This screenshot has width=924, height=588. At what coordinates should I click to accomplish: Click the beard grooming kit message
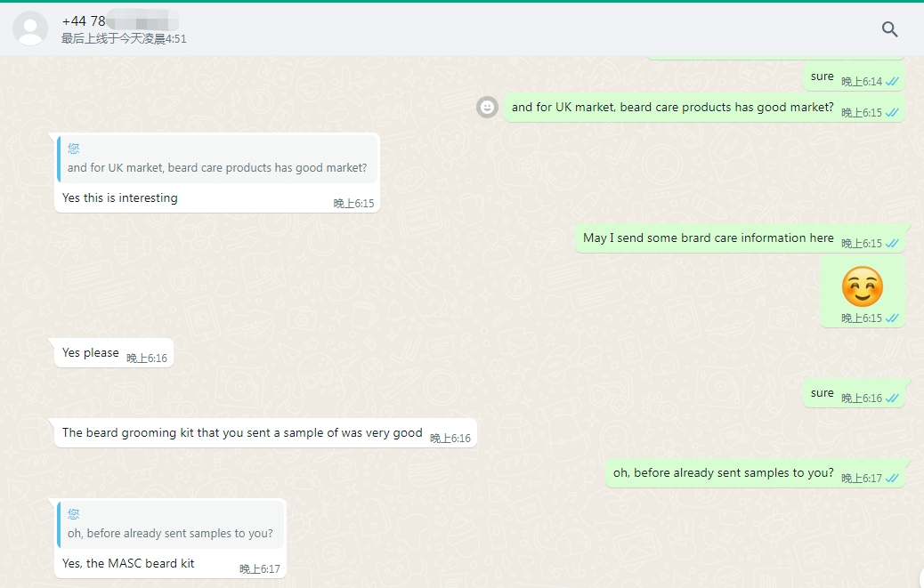(242, 433)
